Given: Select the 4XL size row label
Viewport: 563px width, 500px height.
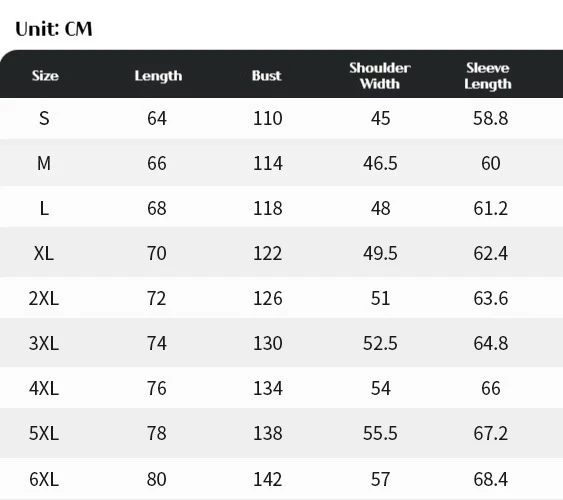Looking at the screenshot, I should (43, 388).
